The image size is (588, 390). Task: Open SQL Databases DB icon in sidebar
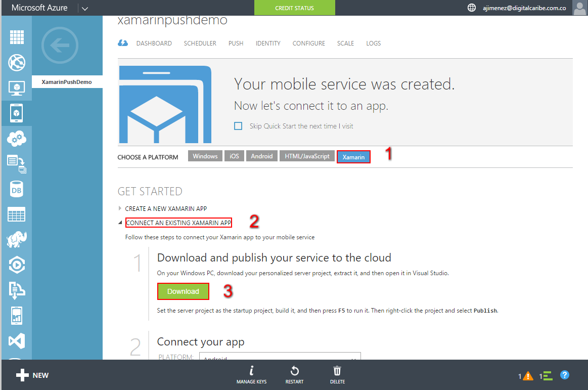coord(17,189)
